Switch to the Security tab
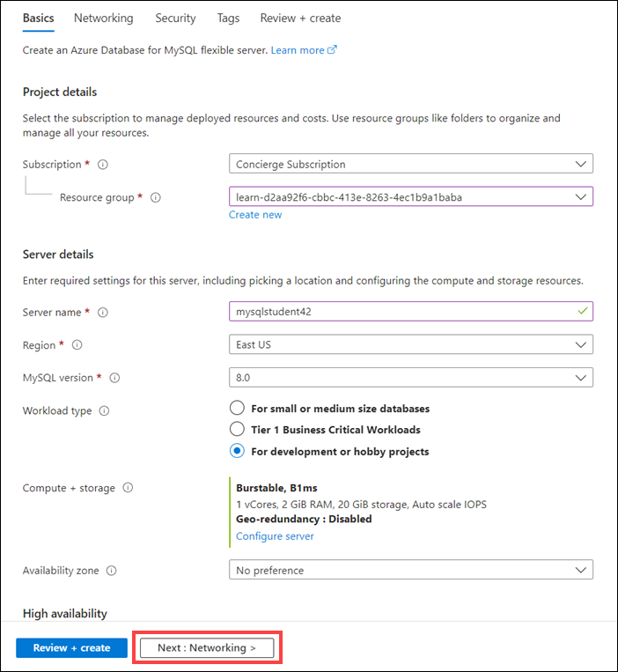The width and height of the screenshot is (618, 672). (175, 18)
